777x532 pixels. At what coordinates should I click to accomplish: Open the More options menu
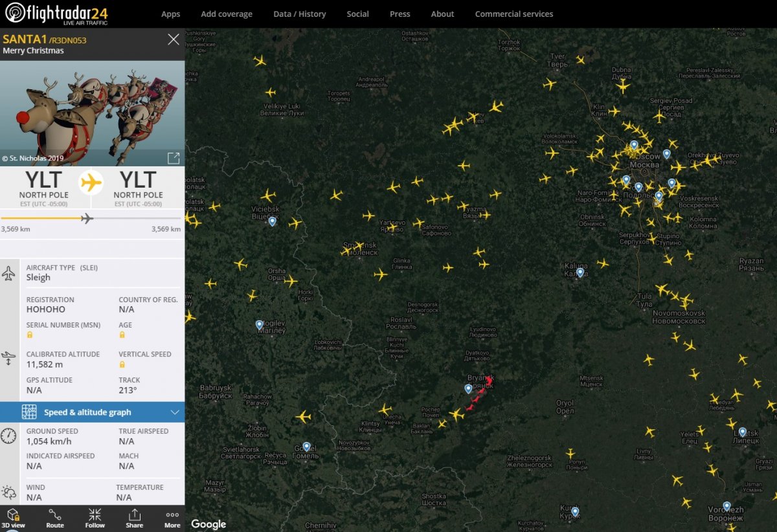pos(172,518)
